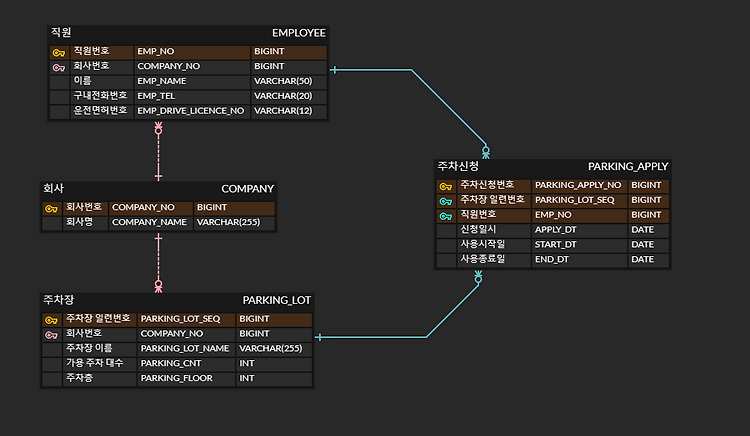
Task: Click the 주차신청 logical table name
Action: click(458, 166)
